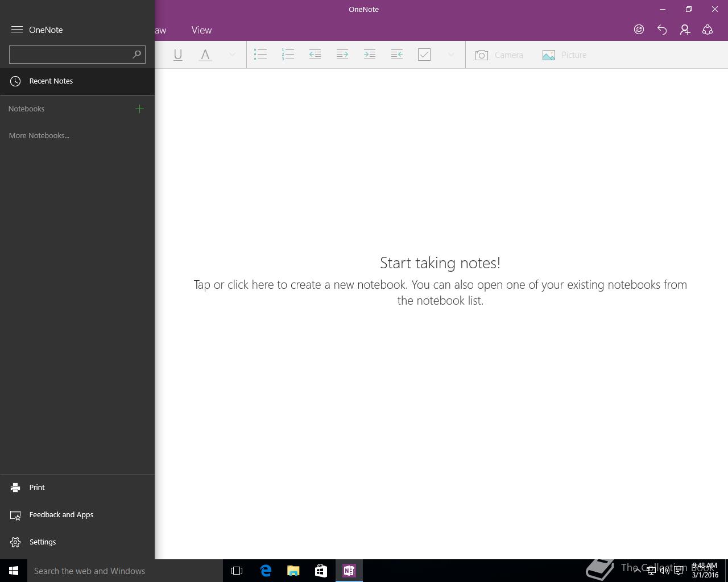The height and width of the screenshot is (582, 728).
Task: Launch Microsoft Edge from taskbar
Action: (x=265, y=571)
